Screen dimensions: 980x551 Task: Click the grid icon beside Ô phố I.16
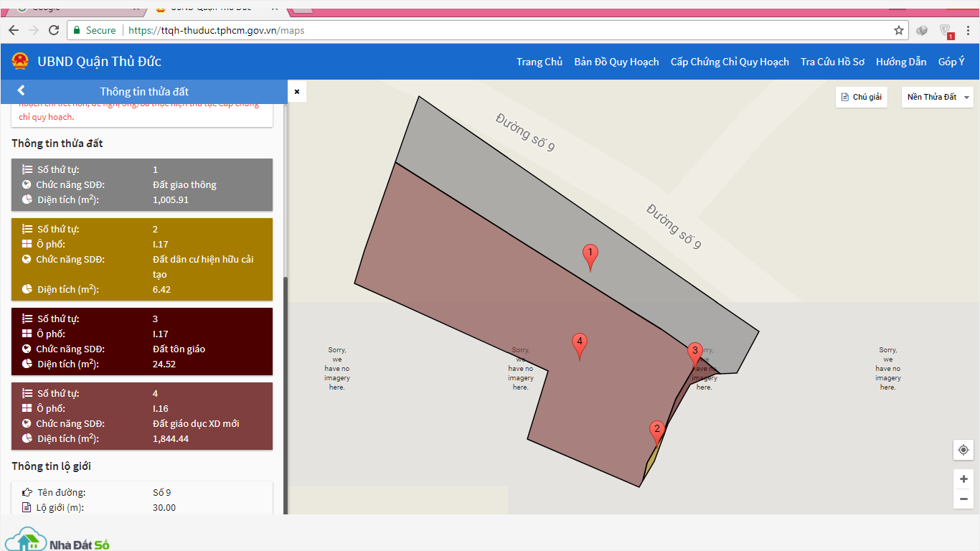pyautogui.click(x=27, y=408)
